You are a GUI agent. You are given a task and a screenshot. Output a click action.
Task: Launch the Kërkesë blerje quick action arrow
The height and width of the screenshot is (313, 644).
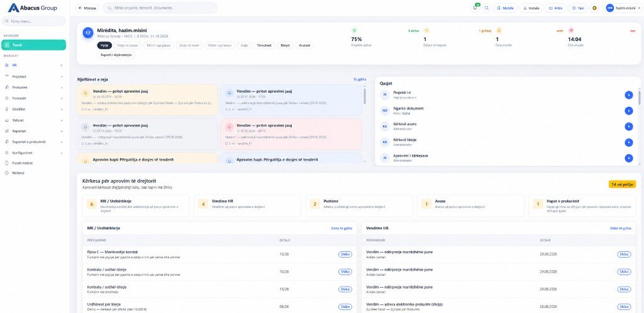click(x=629, y=142)
